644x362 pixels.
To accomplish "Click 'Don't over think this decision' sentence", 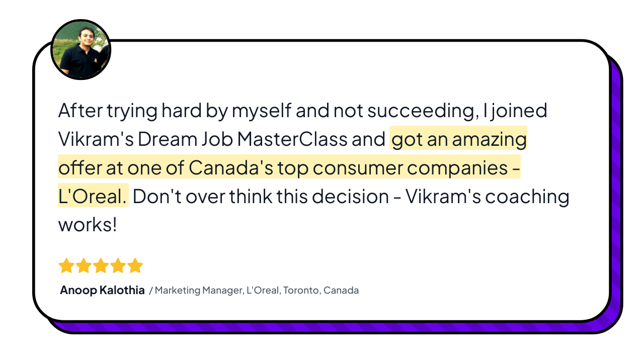I will (x=260, y=196).
